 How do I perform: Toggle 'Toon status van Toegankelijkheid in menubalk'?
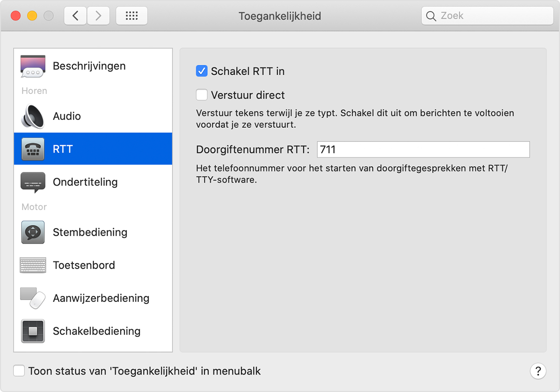(19, 371)
